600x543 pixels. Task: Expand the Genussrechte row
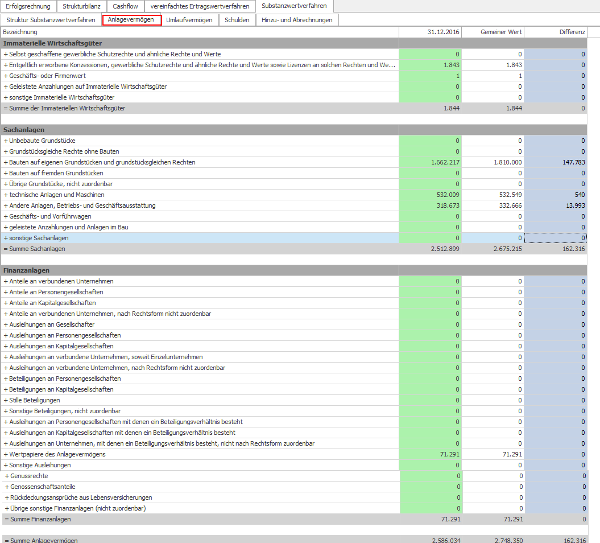[7, 476]
